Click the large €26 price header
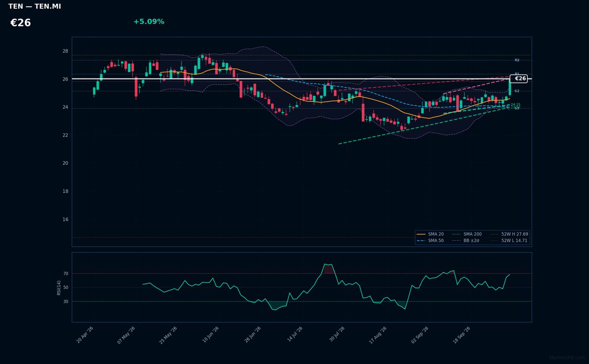The height and width of the screenshot is (364, 589). 21,23
